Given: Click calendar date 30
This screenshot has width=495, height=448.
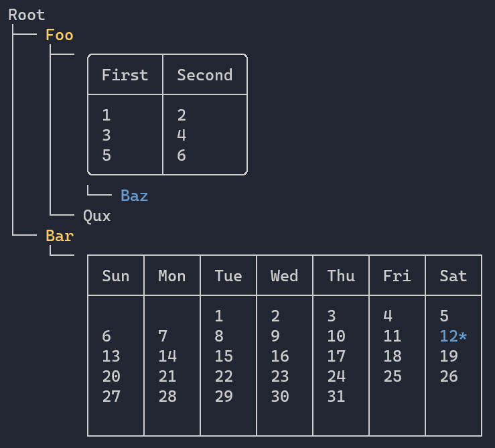Looking at the screenshot, I should pyautogui.click(x=280, y=396).
